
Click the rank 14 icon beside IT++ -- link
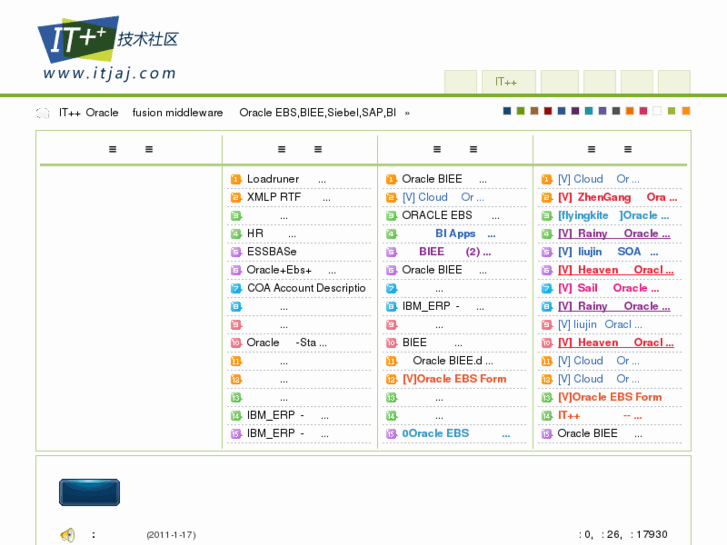[547, 416]
